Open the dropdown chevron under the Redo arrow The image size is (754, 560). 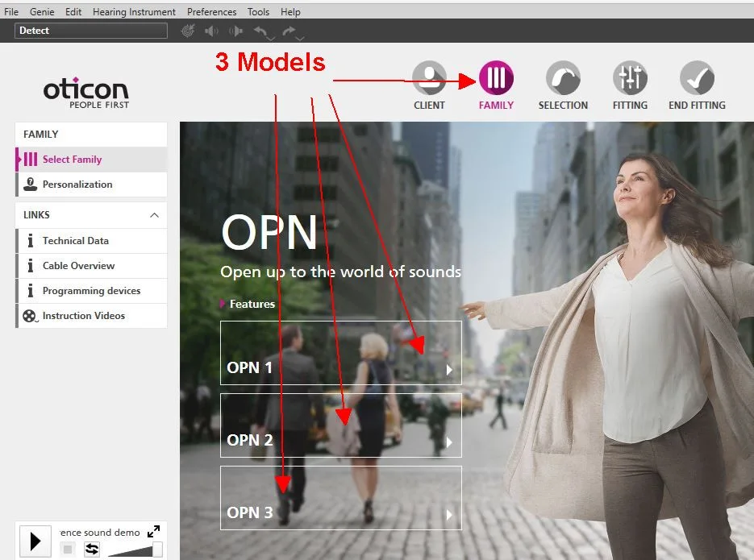pos(300,38)
